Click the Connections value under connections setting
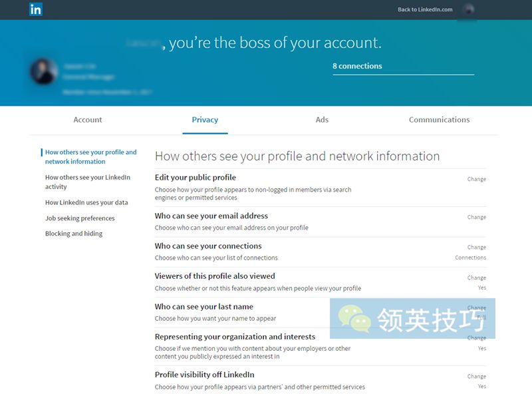Viewport: 532px width, 394px height. click(x=470, y=258)
